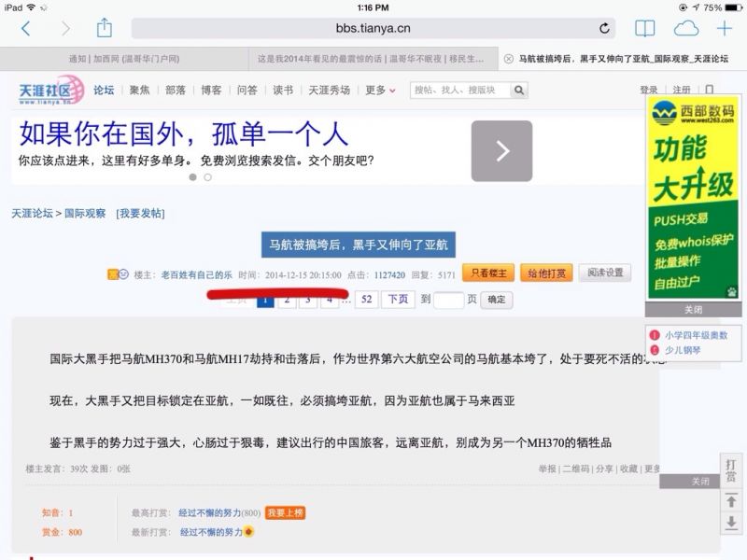Click 收藏 link under post
The height and width of the screenshot is (560, 747).
[628, 469]
